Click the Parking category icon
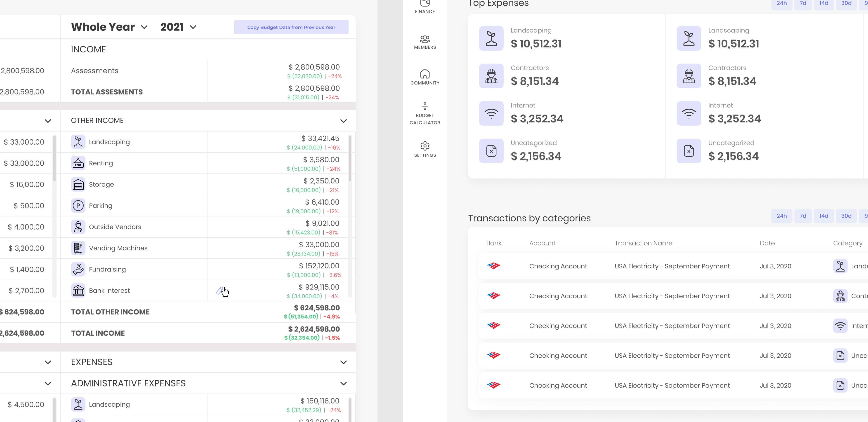The height and width of the screenshot is (422, 868). [78, 205]
